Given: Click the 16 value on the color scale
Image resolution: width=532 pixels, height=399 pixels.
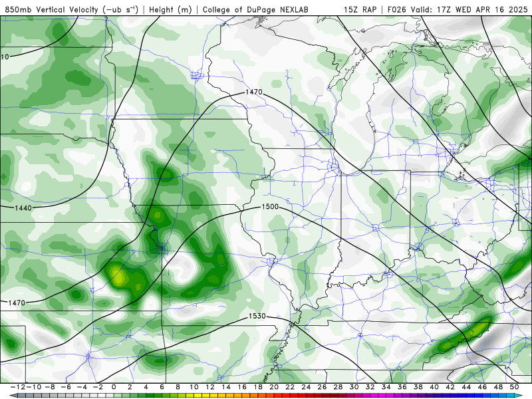Looking at the screenshot, I should click(242, 387).
